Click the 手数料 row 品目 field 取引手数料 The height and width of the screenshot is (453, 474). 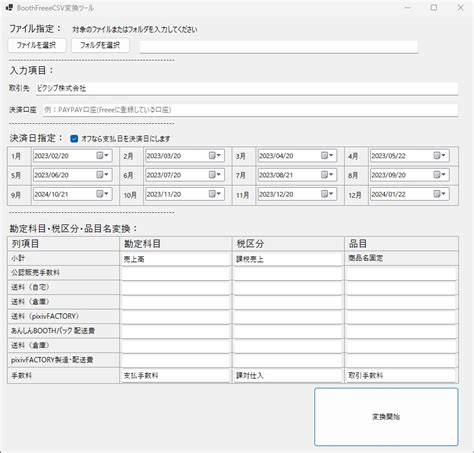[401, 376]
